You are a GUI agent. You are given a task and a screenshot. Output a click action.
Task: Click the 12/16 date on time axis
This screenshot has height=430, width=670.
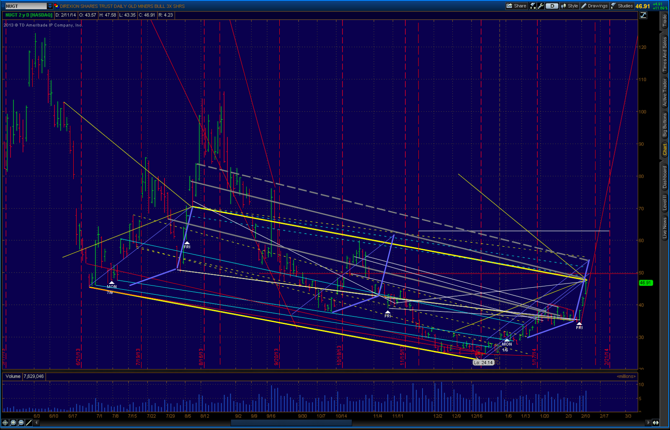click(476, 415)
